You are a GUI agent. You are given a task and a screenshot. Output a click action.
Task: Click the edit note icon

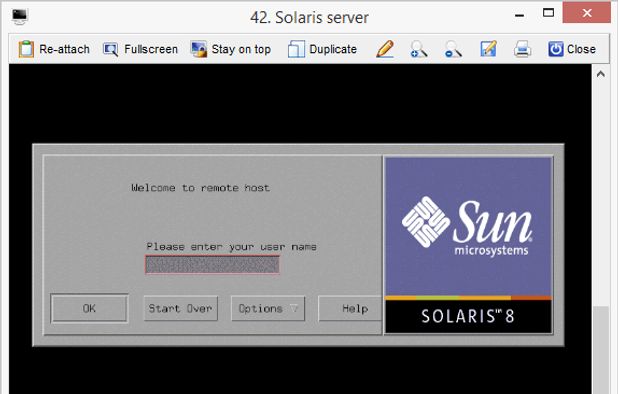pos(488,49)
